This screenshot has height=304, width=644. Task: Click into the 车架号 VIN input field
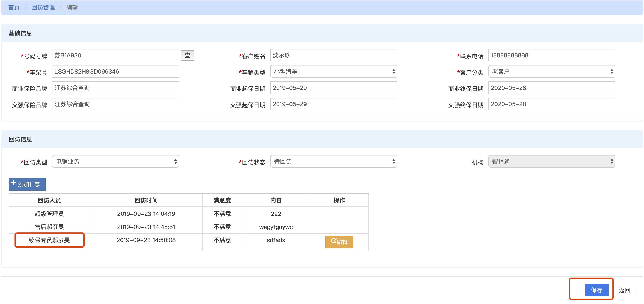(x=115, y=72)
